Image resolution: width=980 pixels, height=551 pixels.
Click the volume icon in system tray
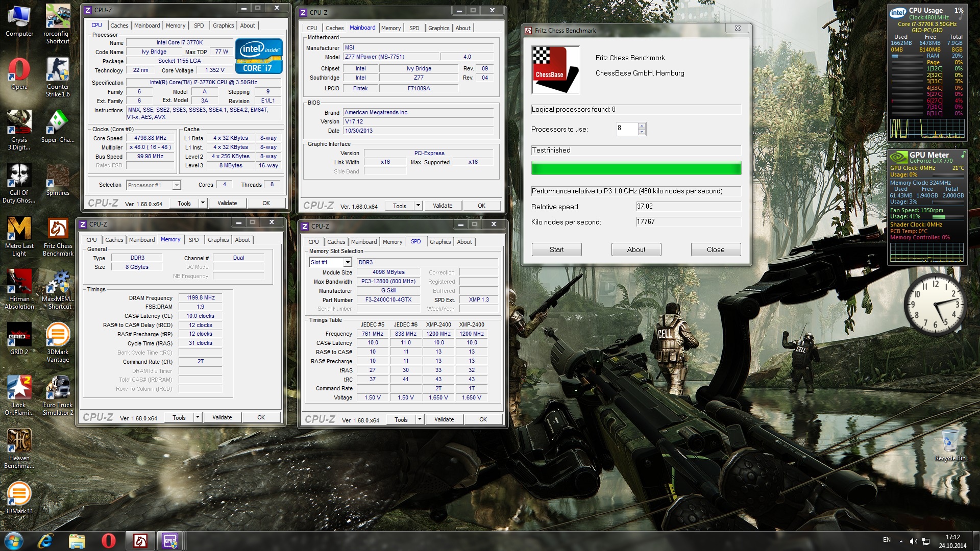pyautogui.click(x=913, y=541)
